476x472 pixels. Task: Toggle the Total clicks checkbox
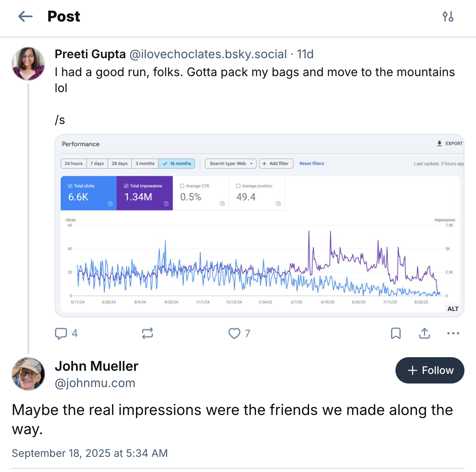pyautogui.click(x=70, y=186)
